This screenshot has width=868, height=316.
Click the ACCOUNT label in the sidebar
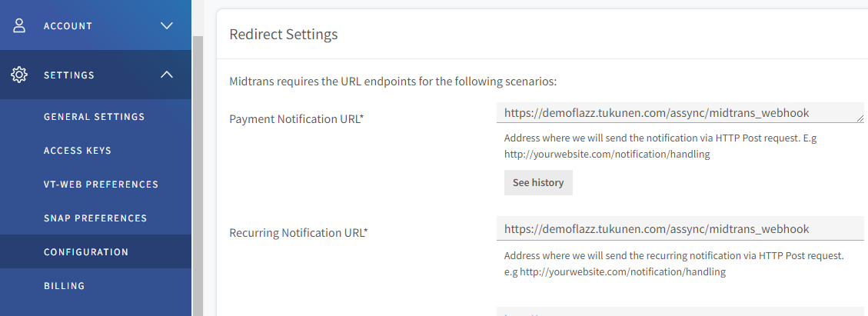68,26
